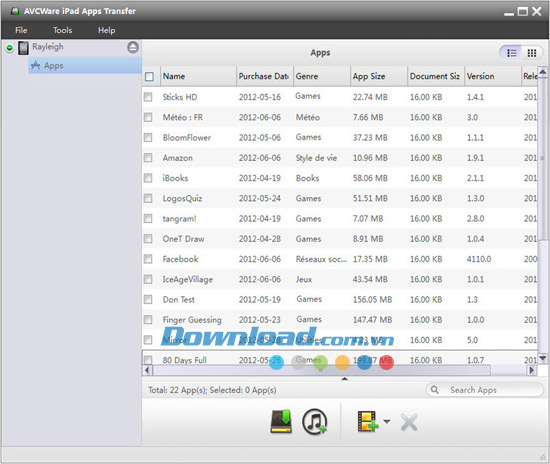The height and width of the screenshot is (464, 550).
Task: Click the green device status indicator
Action: [10, 47]
